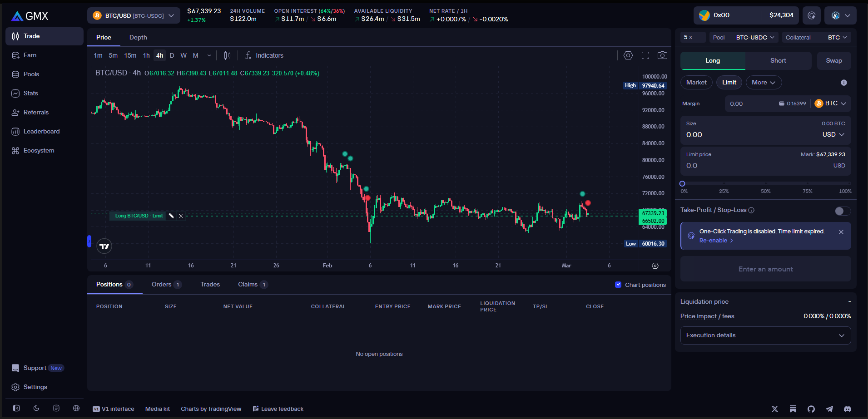Viewport: 868px width, 419px height.
Task: Open language selection globe icon
Action: coord(76,408)
